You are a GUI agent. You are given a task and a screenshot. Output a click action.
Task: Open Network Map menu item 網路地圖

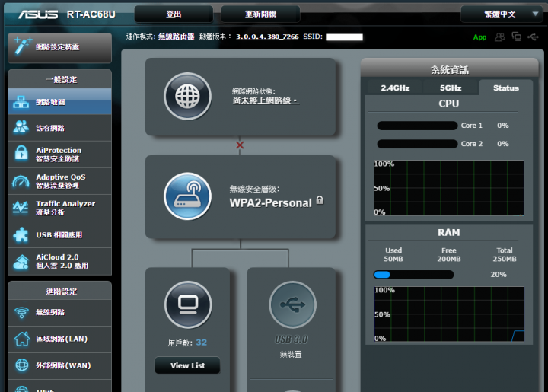60,102
